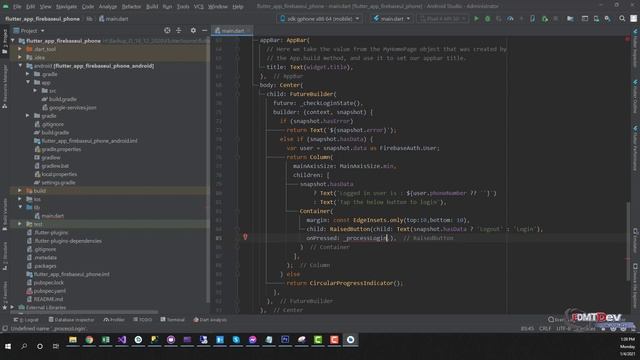
Task: Select the main.dart editor tab
Action: [232, 31]
